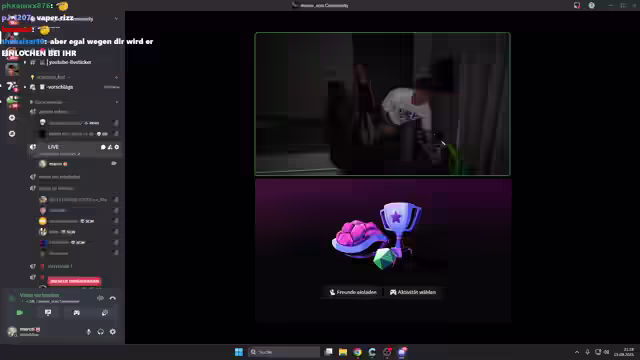Open LIVE channel settings gear

point(117,147)
